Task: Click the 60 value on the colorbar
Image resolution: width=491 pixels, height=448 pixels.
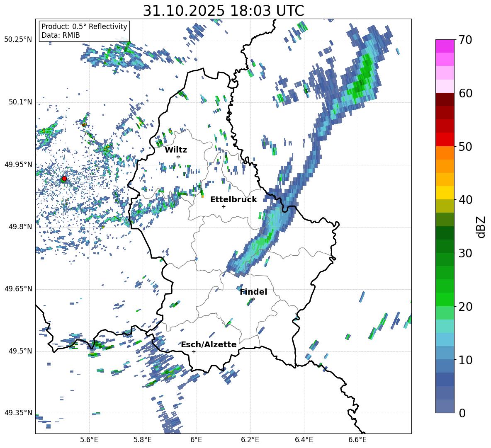Action: click(x=465, y=93)
